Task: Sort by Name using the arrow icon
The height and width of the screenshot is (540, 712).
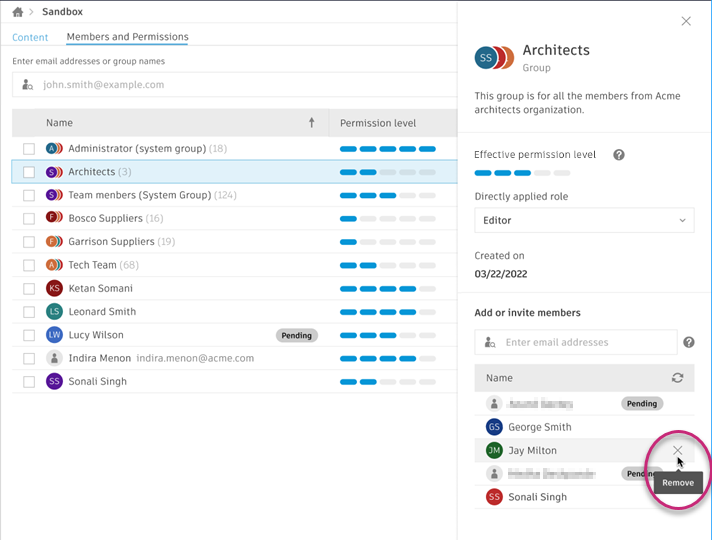Action: click(312, 123)
